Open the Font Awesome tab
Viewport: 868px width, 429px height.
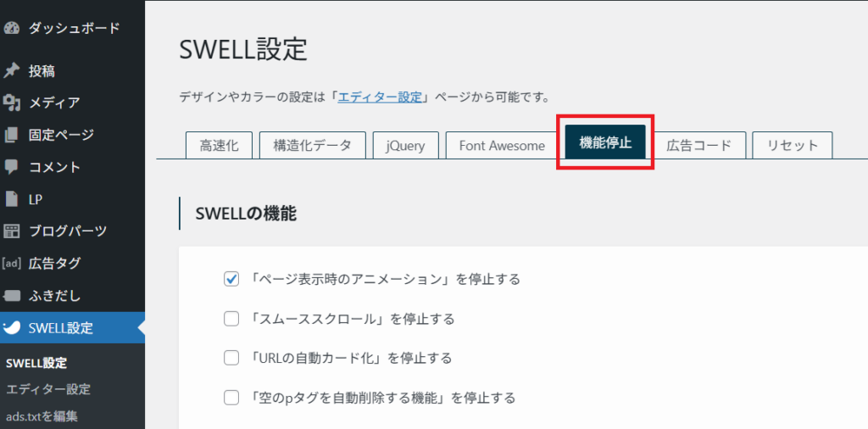(502, 145)
